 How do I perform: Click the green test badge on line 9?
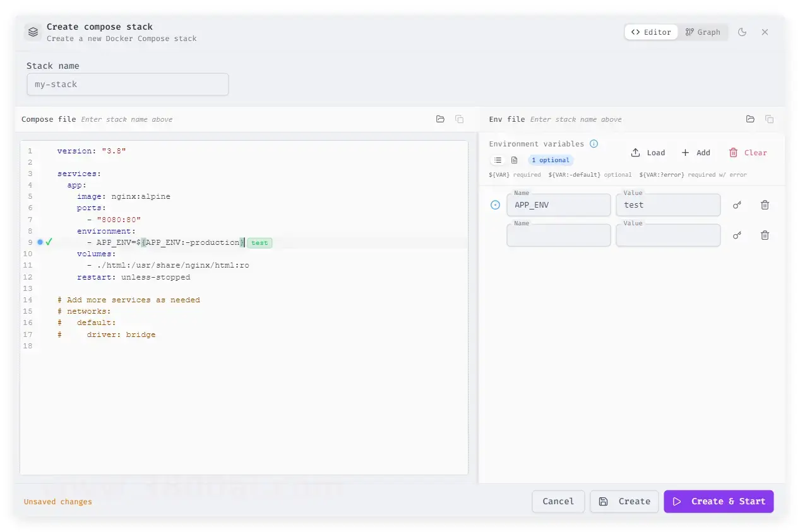click(x=260, y=243)
